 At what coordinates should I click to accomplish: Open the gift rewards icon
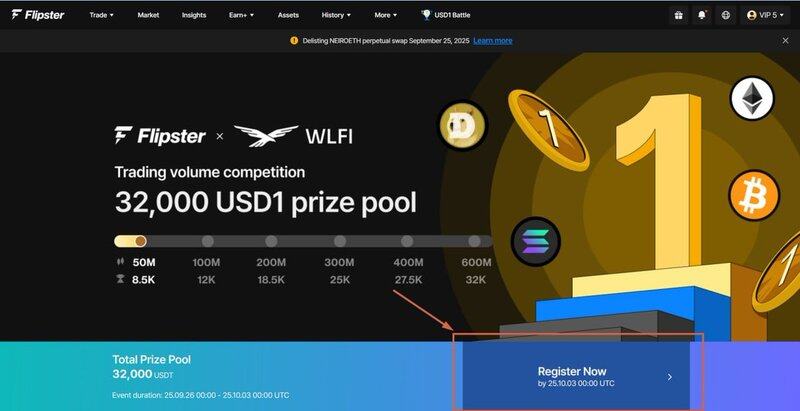[678, 15]
